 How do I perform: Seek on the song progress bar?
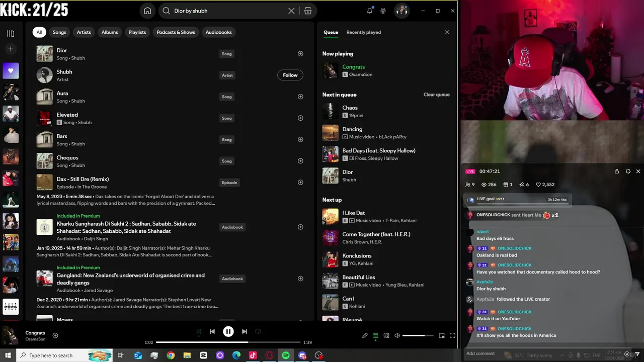click(228, 342)
